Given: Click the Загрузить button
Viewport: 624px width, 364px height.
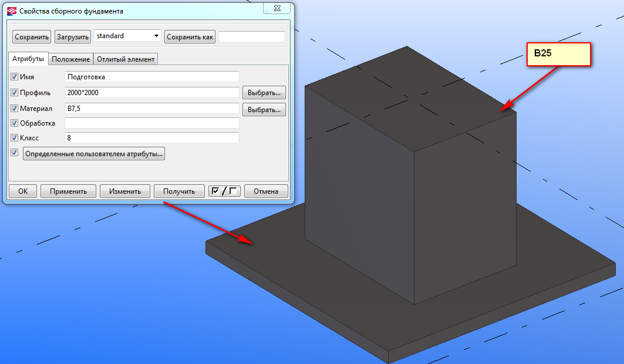Looking at the screenshot, I should (x=73, y=37).
